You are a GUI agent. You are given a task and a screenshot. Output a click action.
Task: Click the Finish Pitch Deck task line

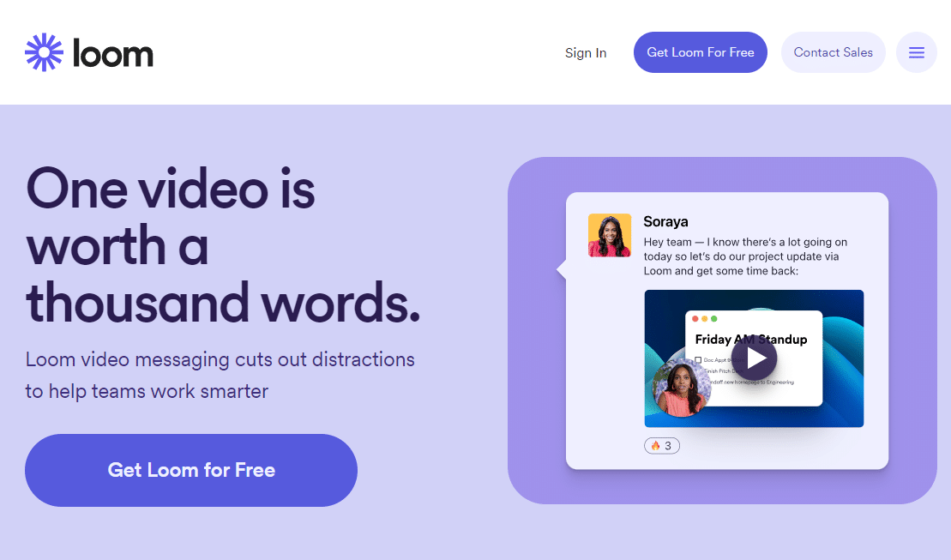[721, 370]
